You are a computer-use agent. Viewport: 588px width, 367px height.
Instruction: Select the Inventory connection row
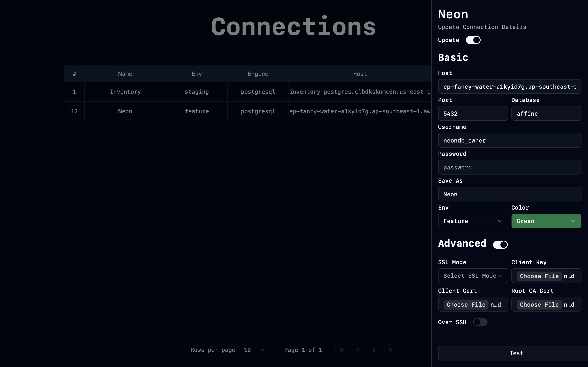(x=125, y=92)
